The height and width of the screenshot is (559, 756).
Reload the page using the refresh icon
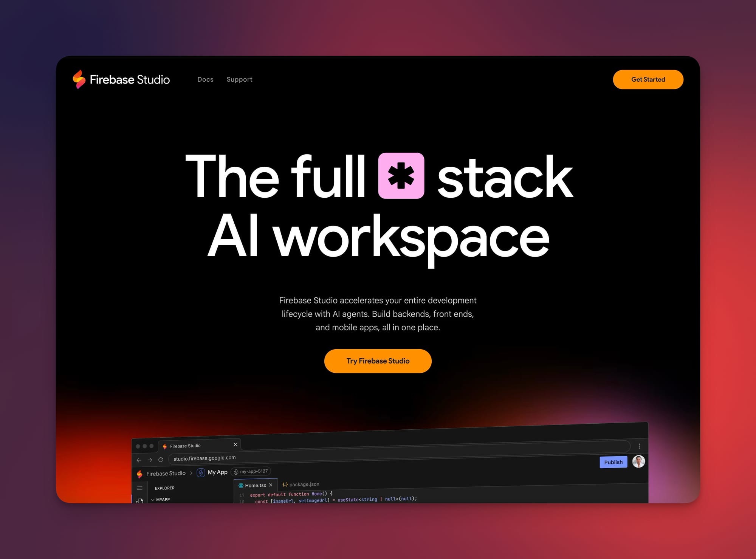click(x=161, y=460)
